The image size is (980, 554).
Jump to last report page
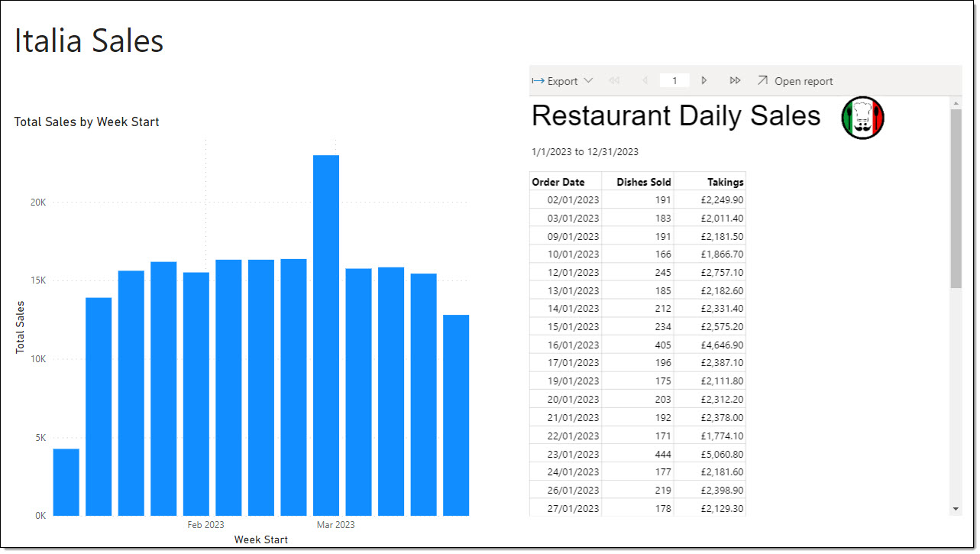(735, 80)
